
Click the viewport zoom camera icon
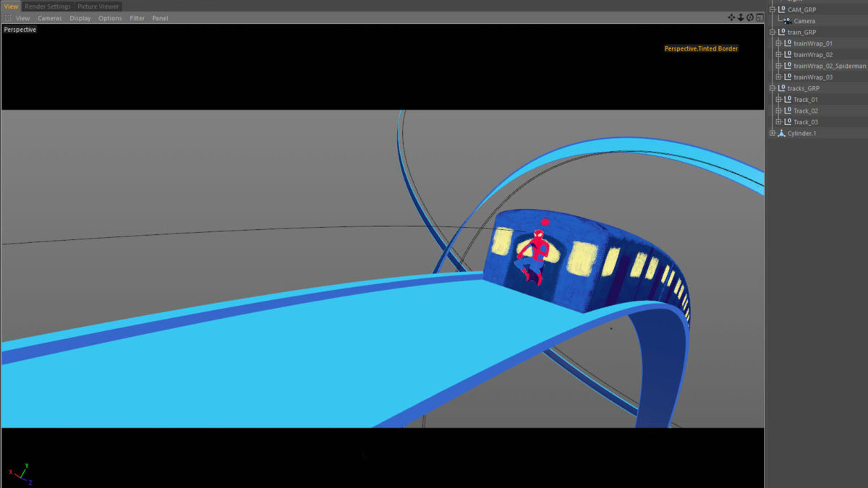[741, 17]
